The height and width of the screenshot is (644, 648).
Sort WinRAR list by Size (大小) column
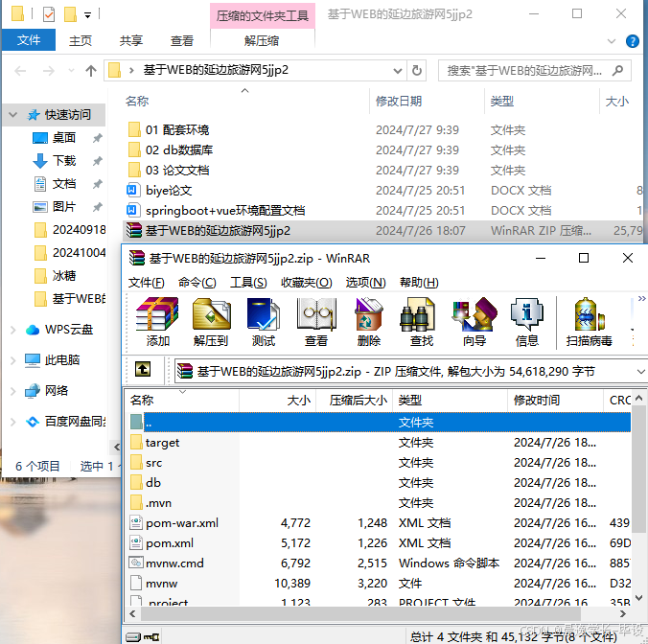tap(298, 400)
